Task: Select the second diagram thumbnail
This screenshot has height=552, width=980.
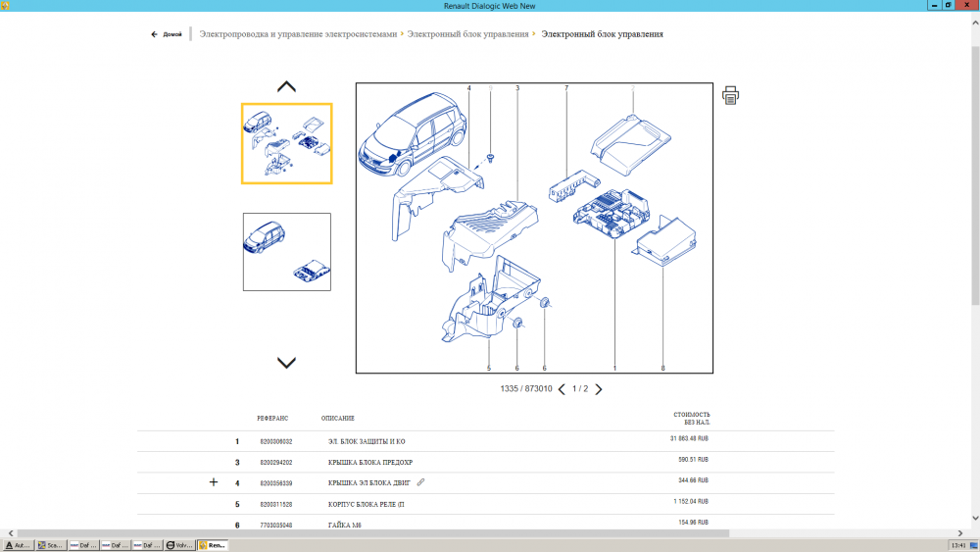Action: tap(287, 252)
